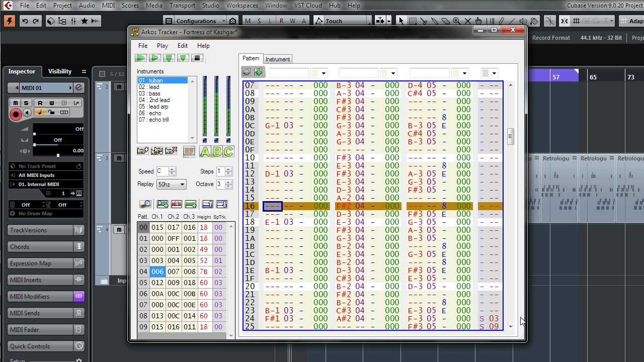This screenshot has height=362, width=644.
Task: Click the constrain delay compensation lightning icon
Action: (x=9, y=21)
